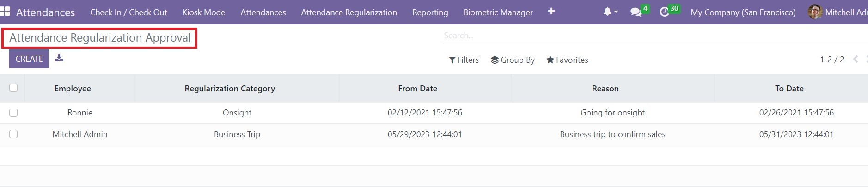Open the chat conversations icon
The width and height of the screenshot is (868, 187).
tap(636, 12)
